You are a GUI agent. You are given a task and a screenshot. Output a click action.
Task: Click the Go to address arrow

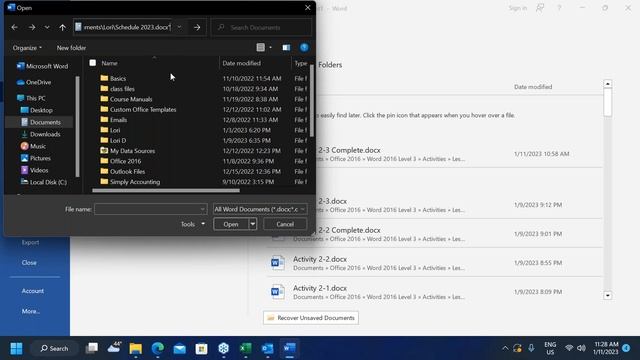(x=197, y=27)
